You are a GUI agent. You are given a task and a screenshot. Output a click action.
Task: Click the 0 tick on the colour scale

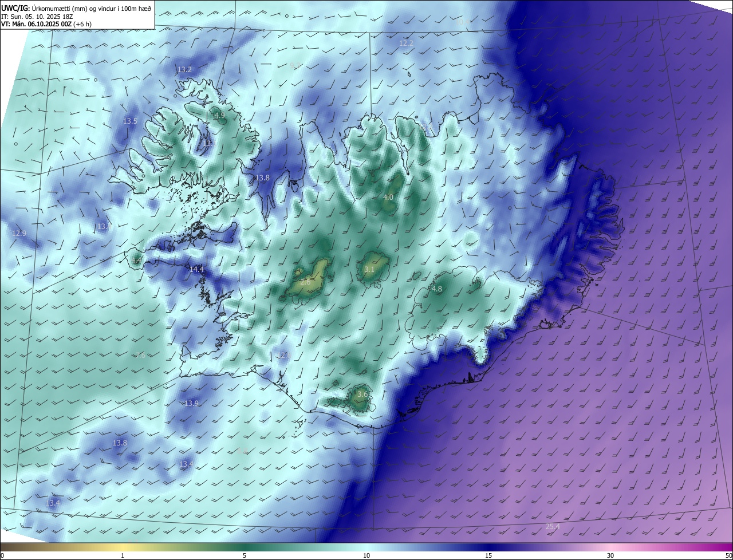point(2,555)
